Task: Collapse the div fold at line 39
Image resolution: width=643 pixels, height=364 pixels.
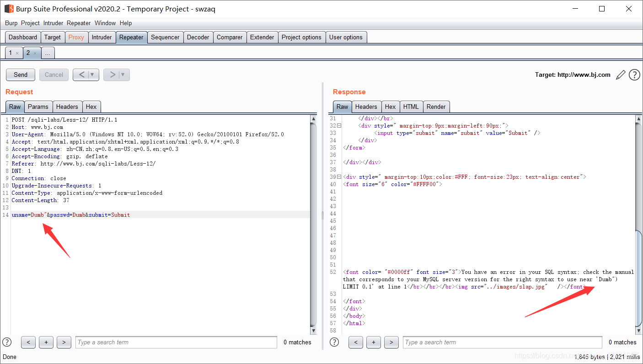Action: [x=339, y=177]
